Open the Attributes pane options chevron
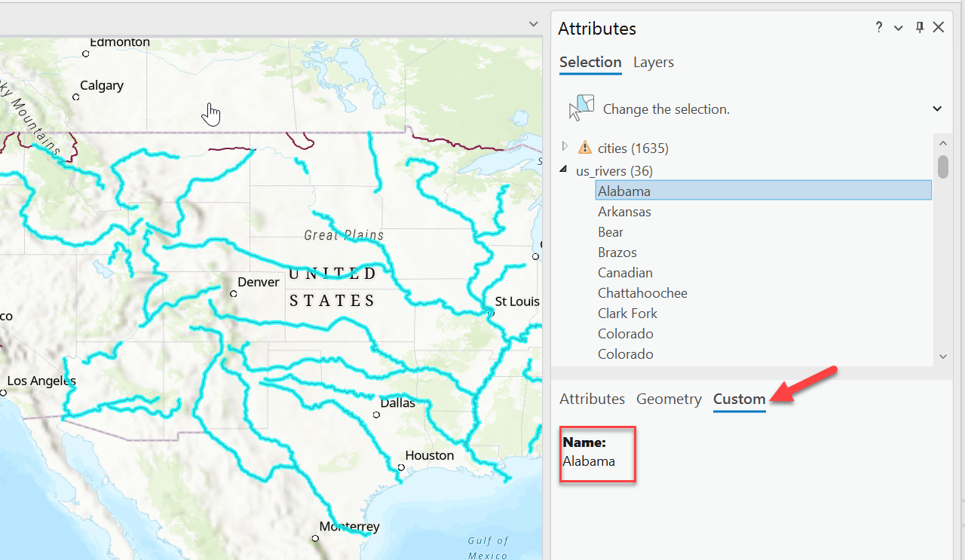 point(899,28)
